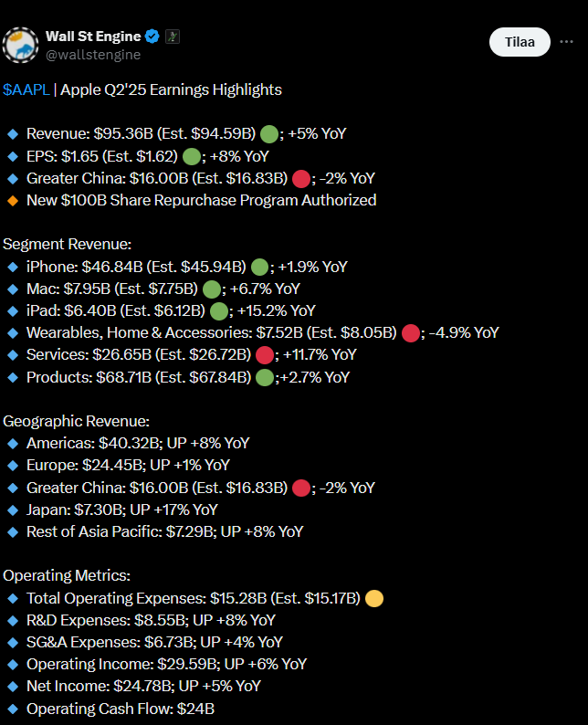The image size is (588, 725).
Task: Click the Wall St Engine profile avatar
Action: (20, 45)
